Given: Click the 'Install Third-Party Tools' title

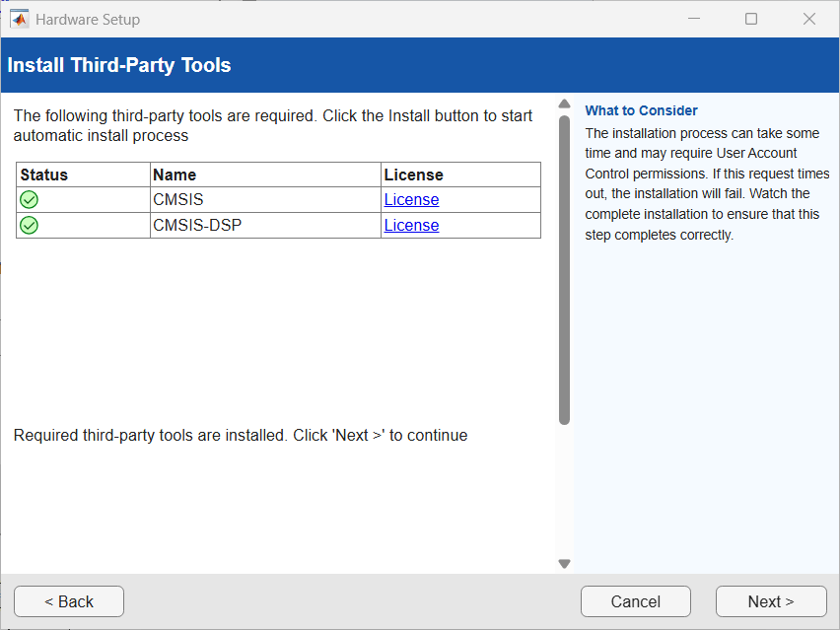Looking at the screenshot, I should point(119,65).
